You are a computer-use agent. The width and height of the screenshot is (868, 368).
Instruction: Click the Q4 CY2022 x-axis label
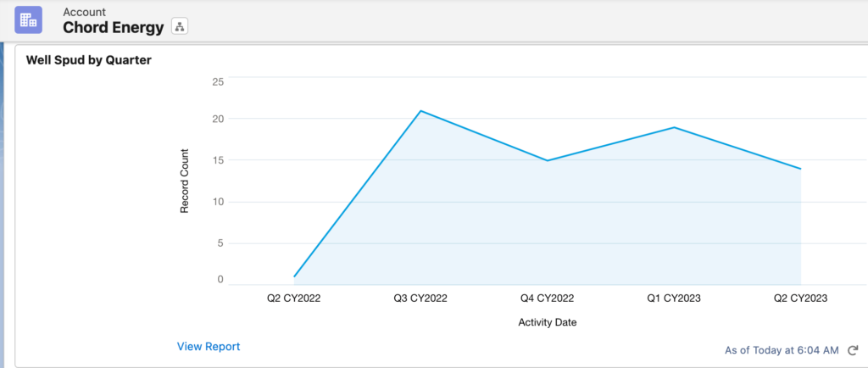coord(548,298)
